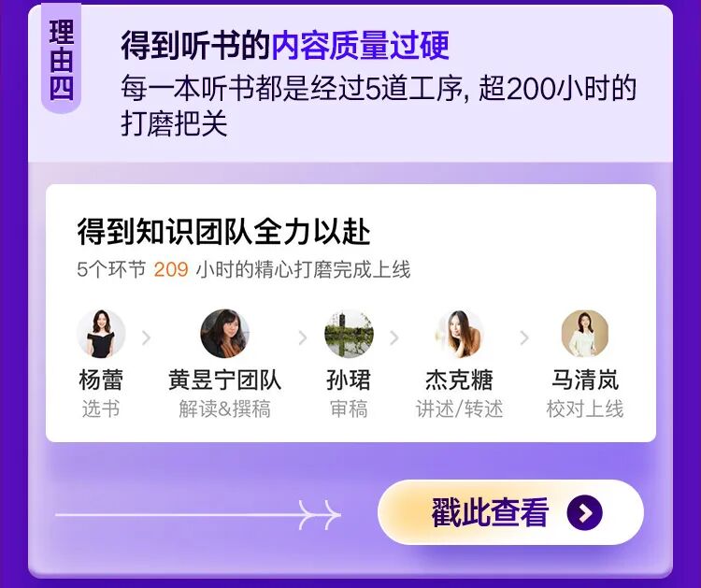This screenshot has height=588, width=701.
Task: Click the chevron after 杨蕾's avatar
Action: point(146,338)
